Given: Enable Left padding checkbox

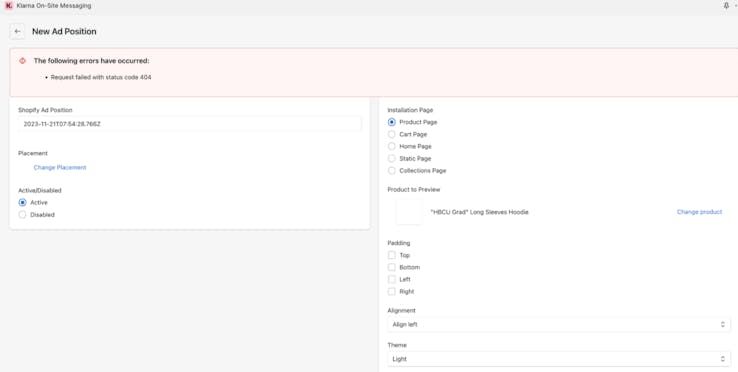Looking at the screenshot, I should [392, 279].
